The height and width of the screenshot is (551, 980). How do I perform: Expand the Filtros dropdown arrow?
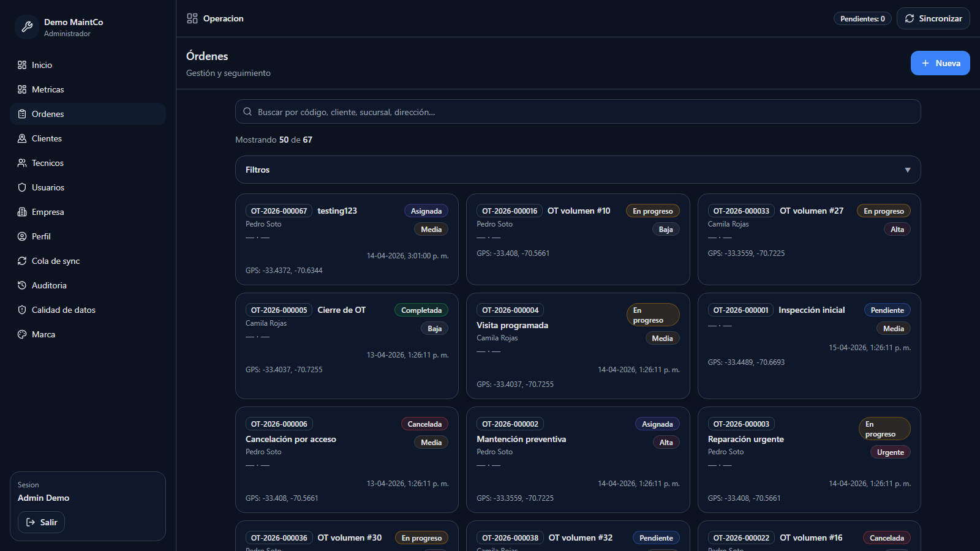pyautogui.click(x=907, y=170)
